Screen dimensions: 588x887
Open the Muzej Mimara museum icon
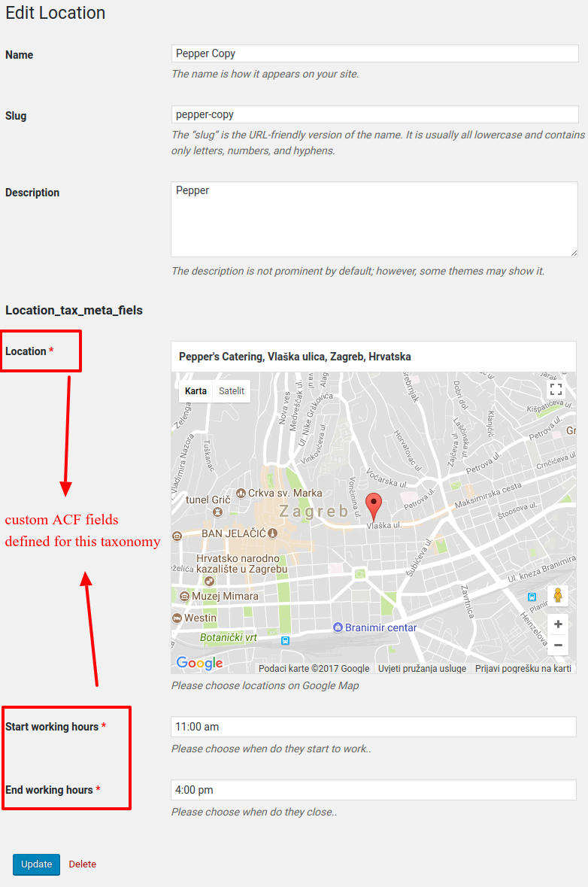pos(184,597)
